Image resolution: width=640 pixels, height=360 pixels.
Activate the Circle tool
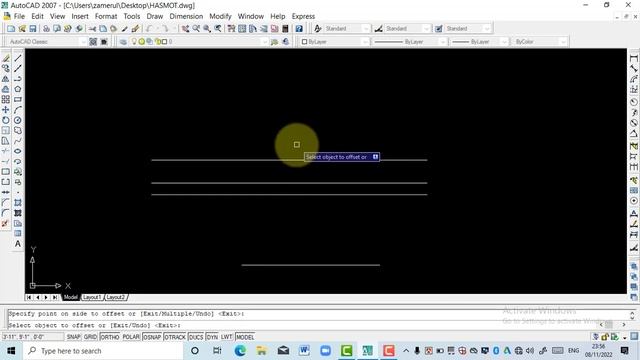tap(18, 120)
